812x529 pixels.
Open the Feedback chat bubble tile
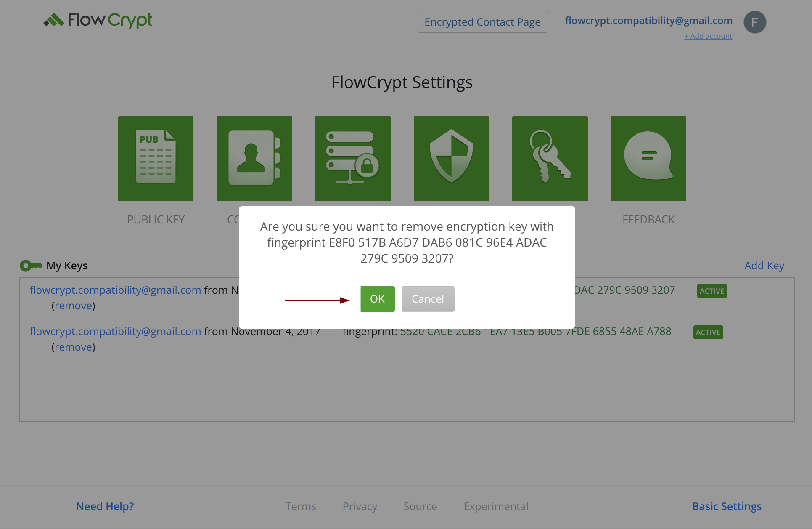pos(648,158)
